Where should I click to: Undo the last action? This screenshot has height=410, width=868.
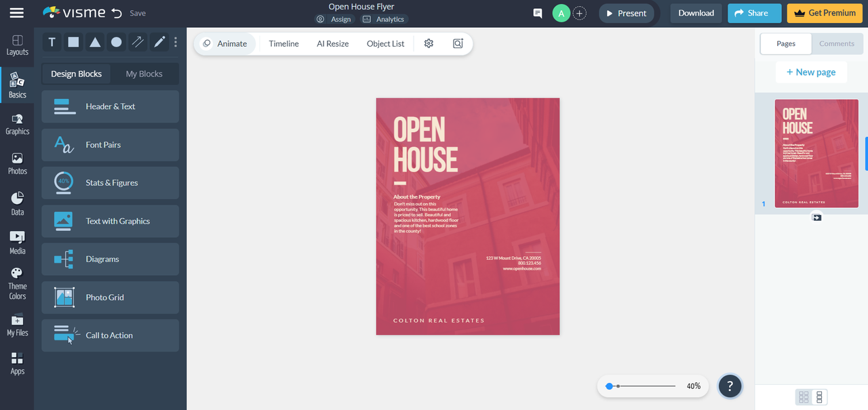(x=117, y=13)
